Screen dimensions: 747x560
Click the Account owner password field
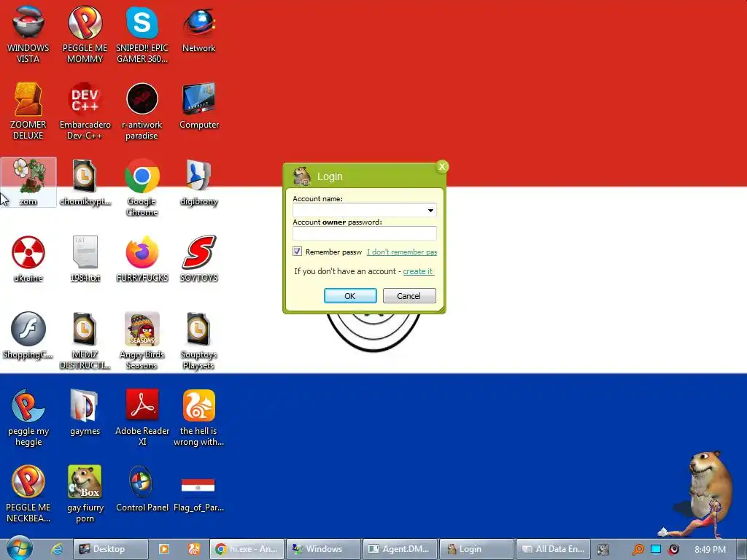pos(365,233)
